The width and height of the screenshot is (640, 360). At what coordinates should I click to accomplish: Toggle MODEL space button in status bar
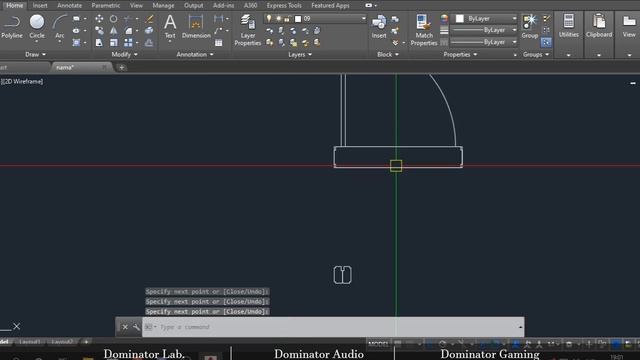click(x=378, y=344)
